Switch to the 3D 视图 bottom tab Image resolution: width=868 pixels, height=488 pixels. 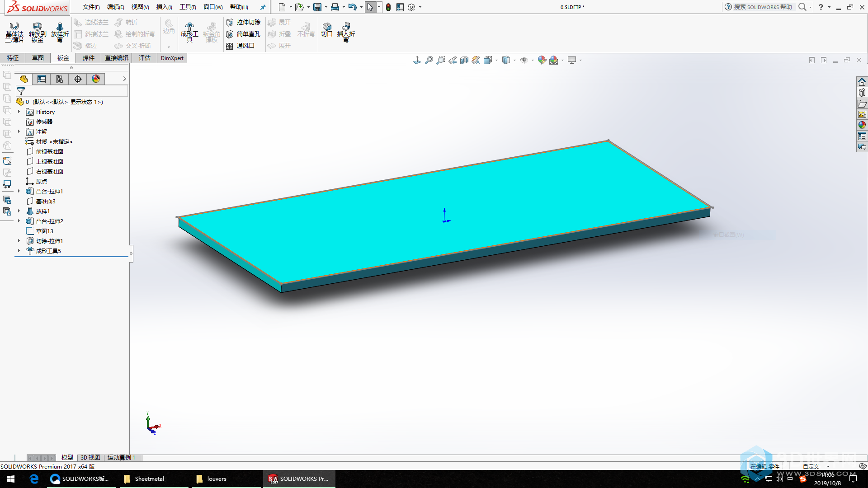point(90,457)
